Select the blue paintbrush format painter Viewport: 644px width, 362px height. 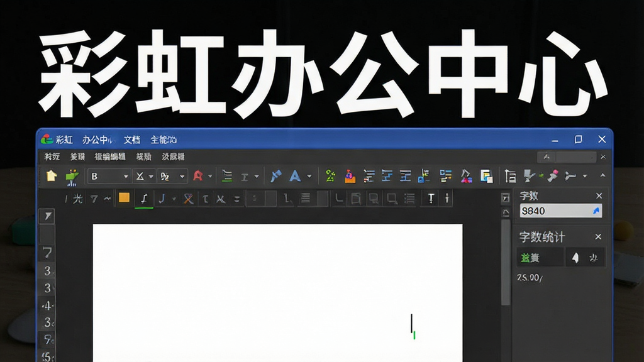pyautogui.click(x=275, y=176)
